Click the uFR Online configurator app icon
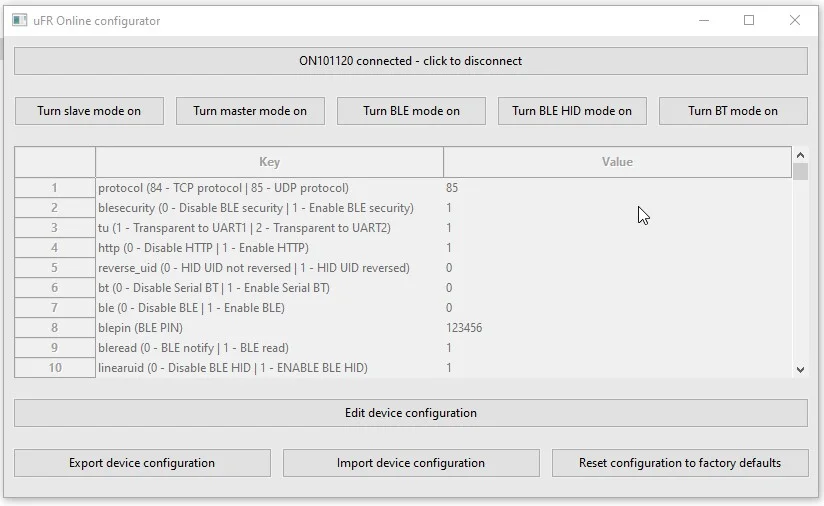This screenshot has height=506, width=824. [19, 20]
